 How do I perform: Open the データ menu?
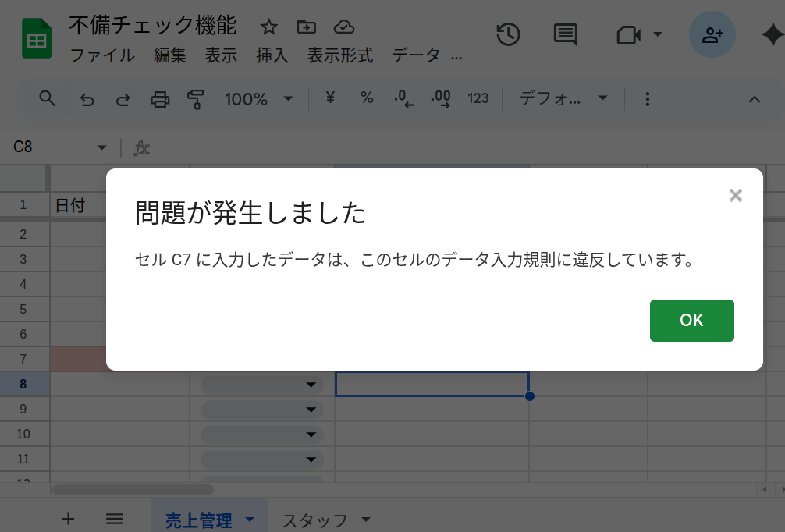pyautogui.click(x=417, y=55)
